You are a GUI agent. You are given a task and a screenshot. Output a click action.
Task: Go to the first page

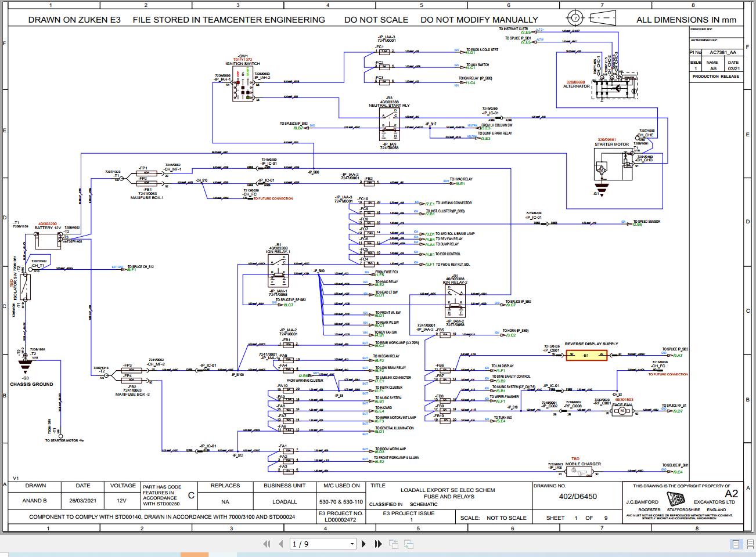(x=267, y=544)
